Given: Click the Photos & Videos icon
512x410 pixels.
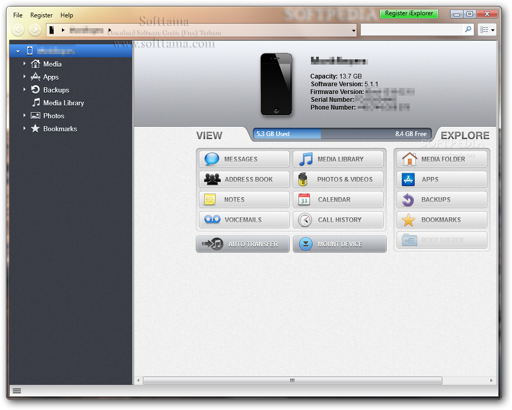Looking at the screenshot, I should (303, 179).
